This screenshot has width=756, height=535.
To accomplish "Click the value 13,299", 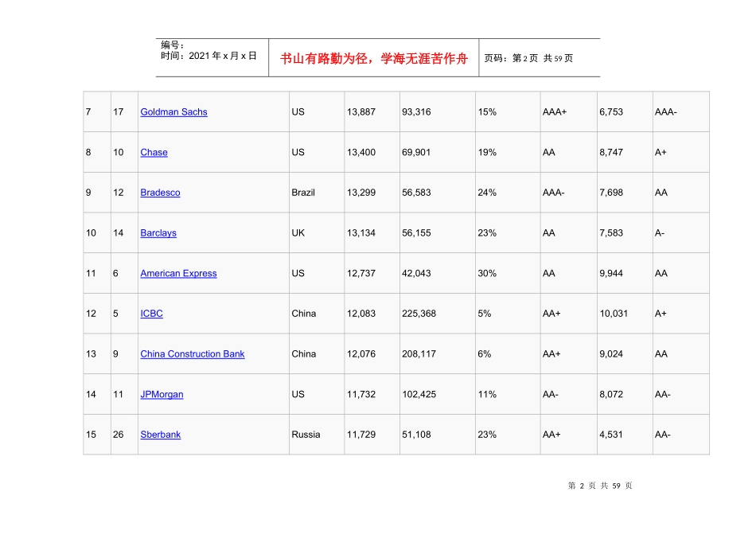I will (x=360, y=193).
